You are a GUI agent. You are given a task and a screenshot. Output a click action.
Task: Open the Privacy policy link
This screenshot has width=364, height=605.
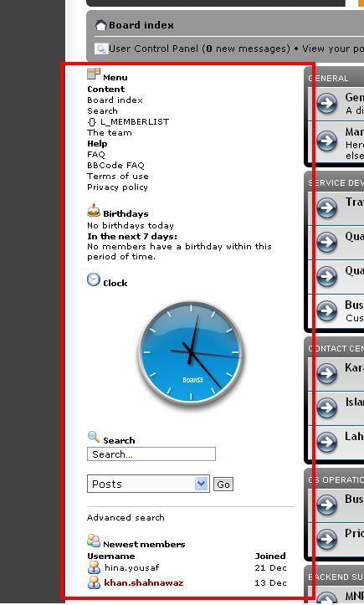[x=117, y=187]
